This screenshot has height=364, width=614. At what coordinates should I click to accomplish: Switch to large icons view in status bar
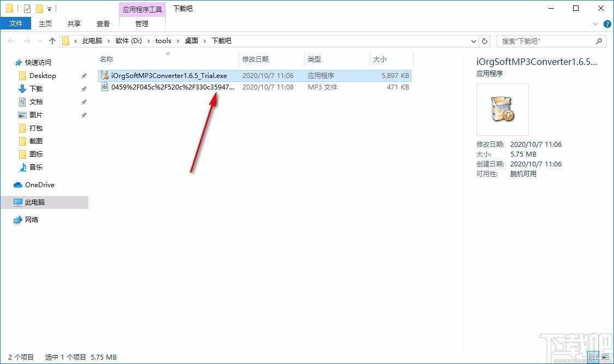tap(605, 356)
